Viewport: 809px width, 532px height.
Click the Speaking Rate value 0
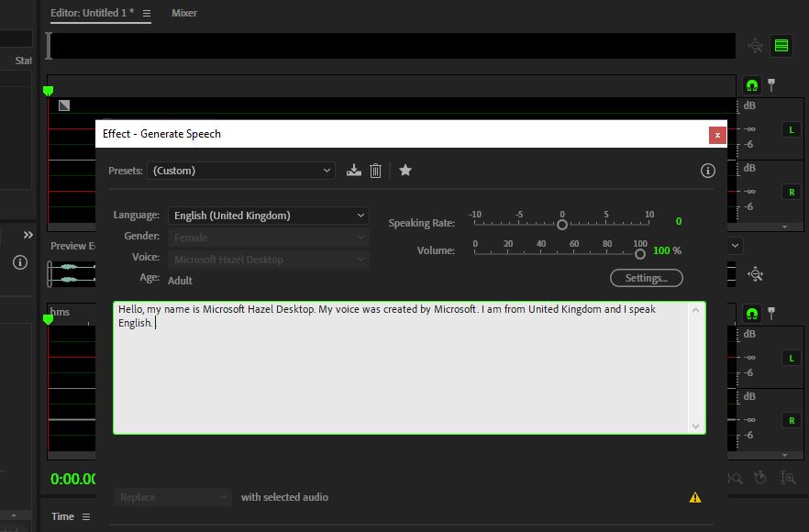679,221
